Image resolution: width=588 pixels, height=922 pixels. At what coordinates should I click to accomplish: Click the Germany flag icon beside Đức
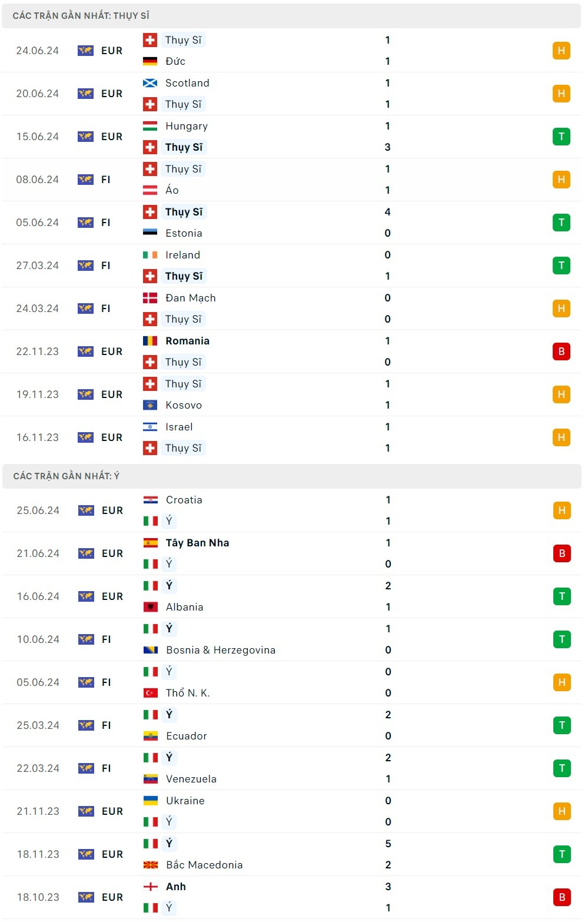150,61
